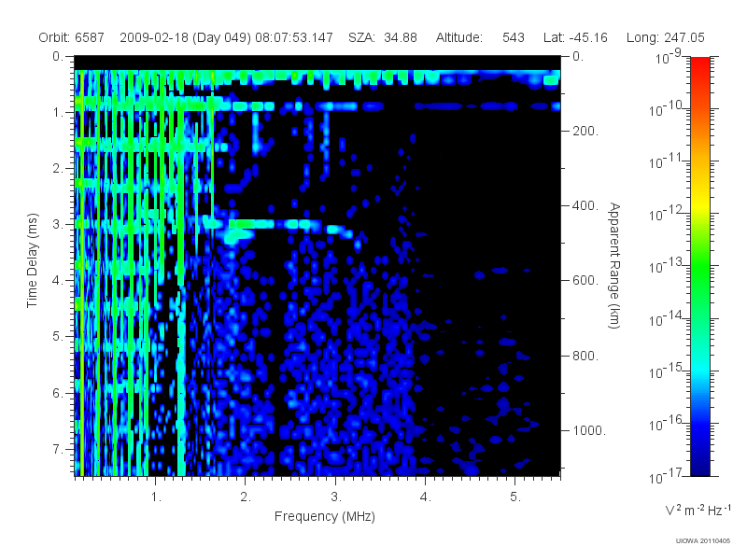Click the '600.' apparent range tick label
This screenshot has height=560, width=747.
[585, 281]
